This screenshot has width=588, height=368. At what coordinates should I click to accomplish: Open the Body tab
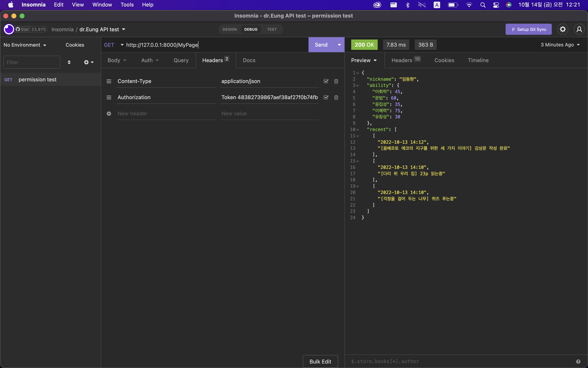[117, 60]
